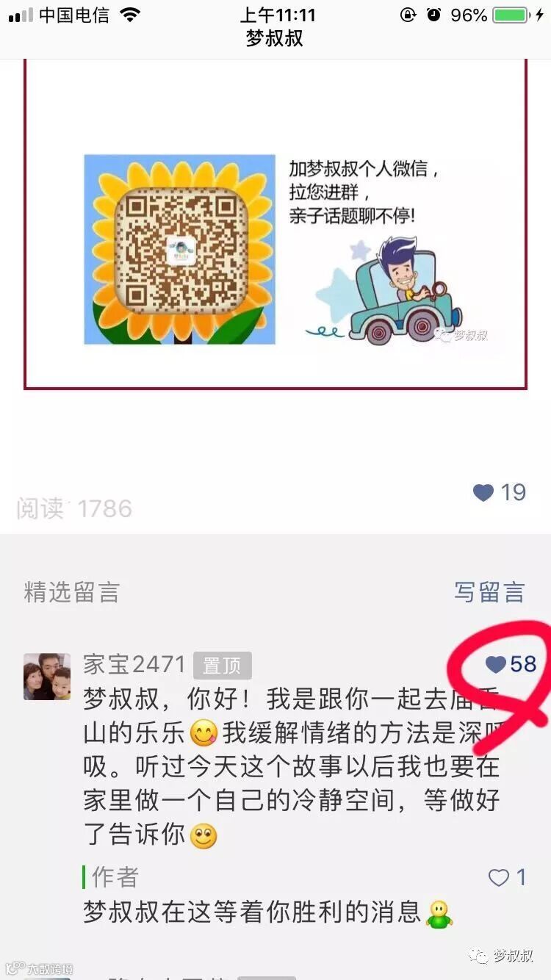Tap the rotation lock status icon

pyautogui.click(x=408, y=15)
